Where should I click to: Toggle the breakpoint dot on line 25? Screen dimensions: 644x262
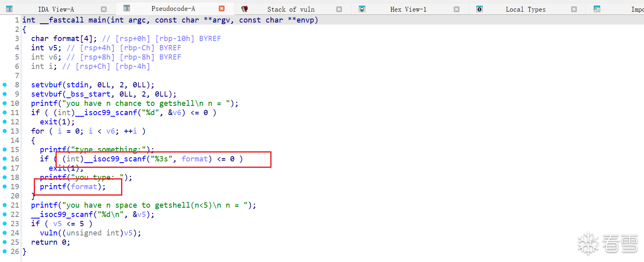(x=5, y=242)
